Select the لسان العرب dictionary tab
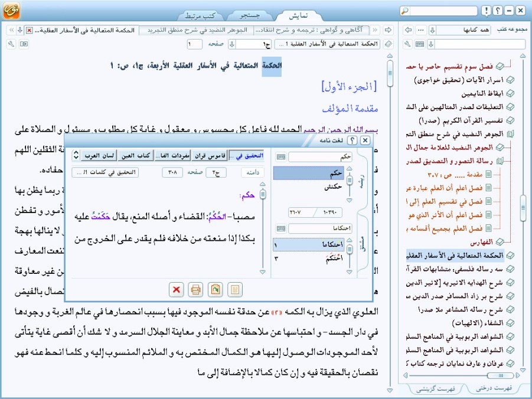The width and height of the screenshot is (532, 399). click(99, 156)
